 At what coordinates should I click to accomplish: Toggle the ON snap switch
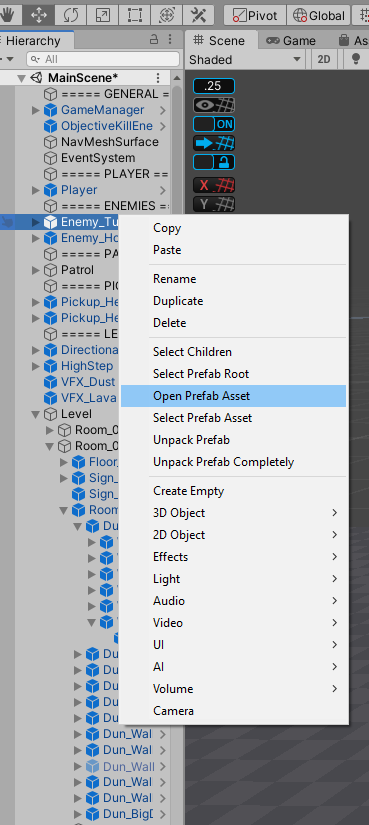pos(214,124)
